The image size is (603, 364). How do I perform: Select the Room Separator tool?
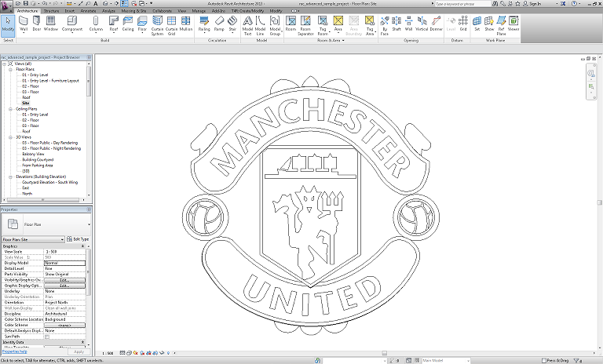(305, 26)
